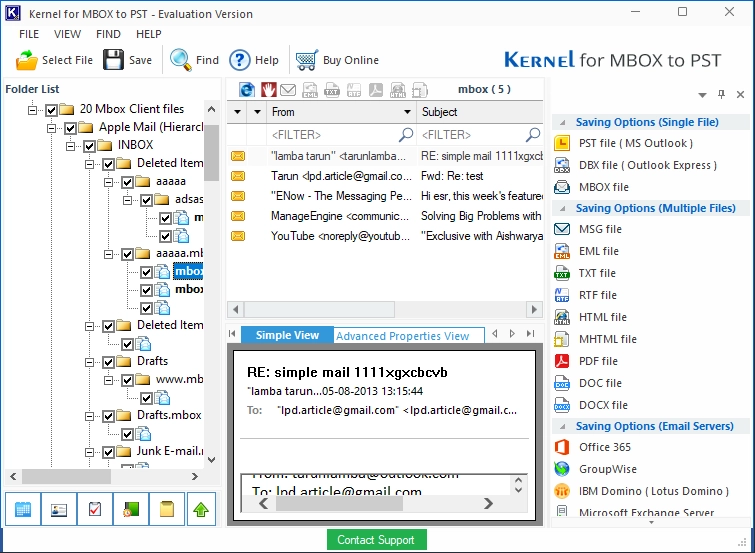Click the Save floppy disk button

coord(128,60)
